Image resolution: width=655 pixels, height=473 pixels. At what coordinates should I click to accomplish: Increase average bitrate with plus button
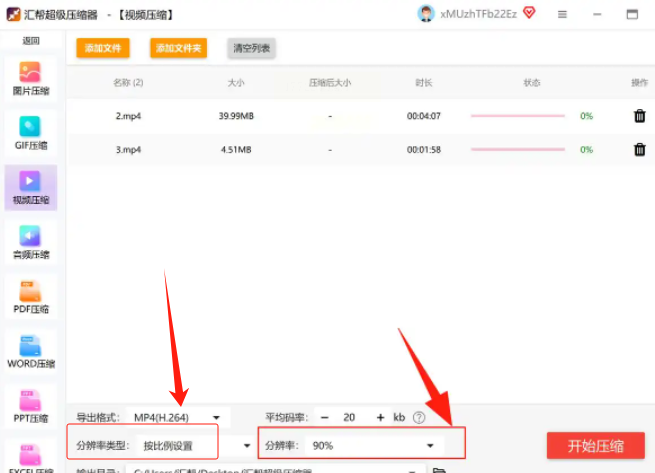click(380, 417)
